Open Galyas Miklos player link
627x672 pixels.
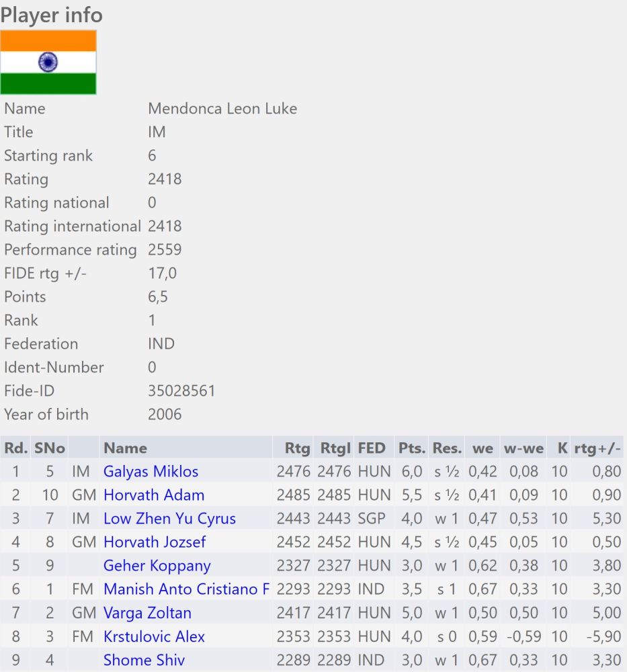(151, 472)
